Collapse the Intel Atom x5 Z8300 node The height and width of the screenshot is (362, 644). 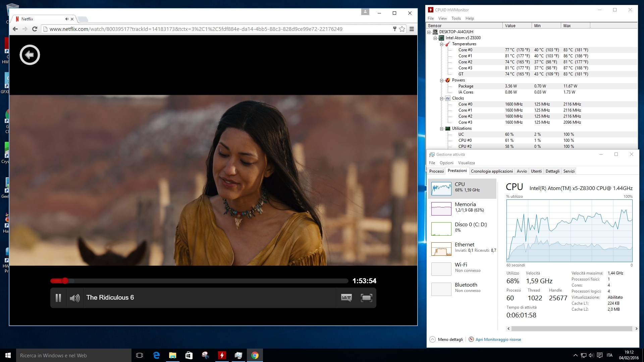tap(435, 38)
